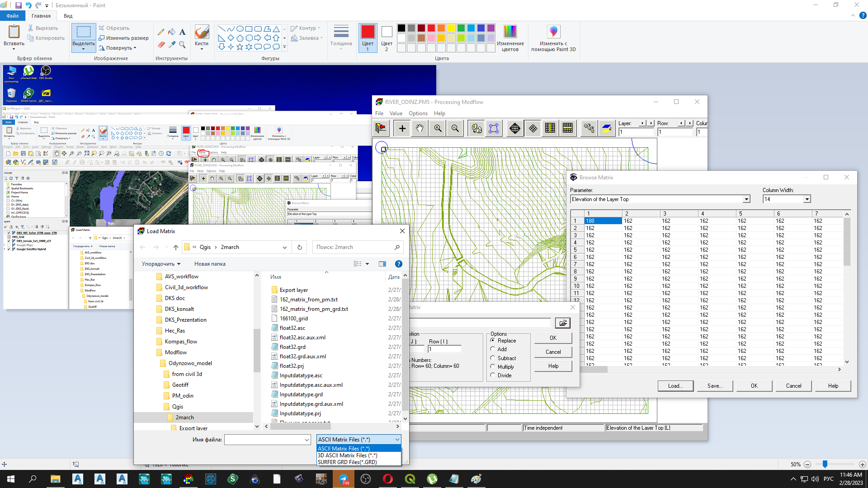Select the row highlight grid icon

click(568, 128)
